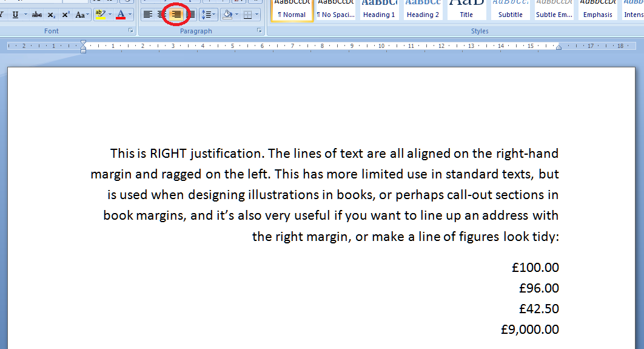Click the Align Text Right button
This screenshot has height=349, width=644.
coord(176,14)
